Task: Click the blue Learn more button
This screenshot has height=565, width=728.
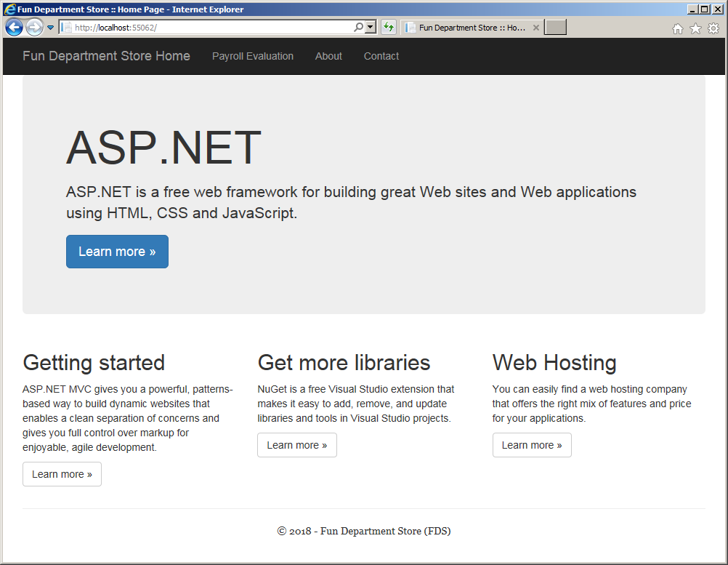Action: (117, 252)
